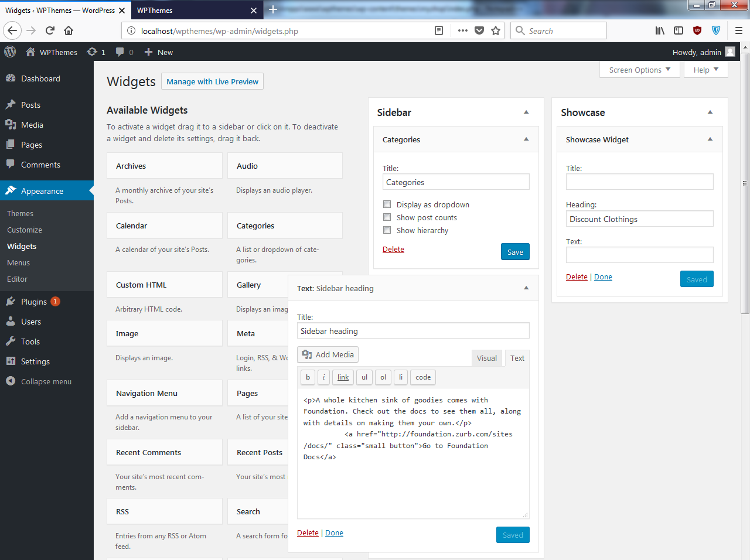Open Plugins in admin sidebar
Image resolution: width=750 pixels, height=560 pixels.
click(x=47, y=302)
